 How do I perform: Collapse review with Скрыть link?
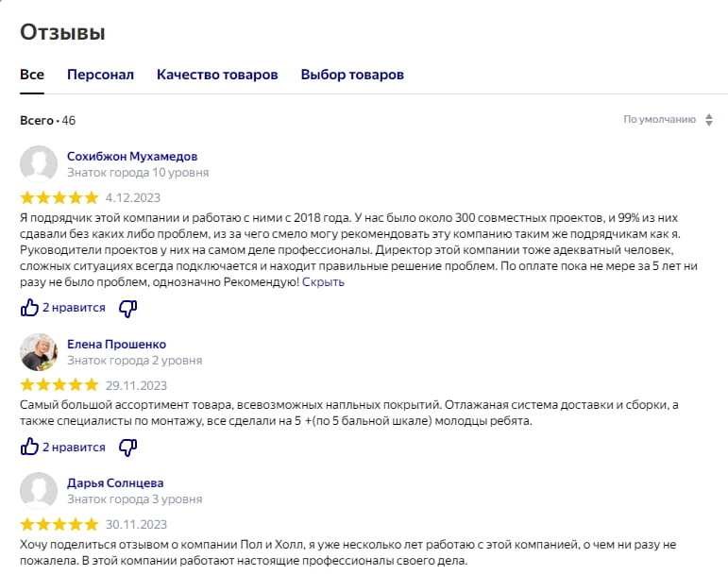click(x=323, y=281)
